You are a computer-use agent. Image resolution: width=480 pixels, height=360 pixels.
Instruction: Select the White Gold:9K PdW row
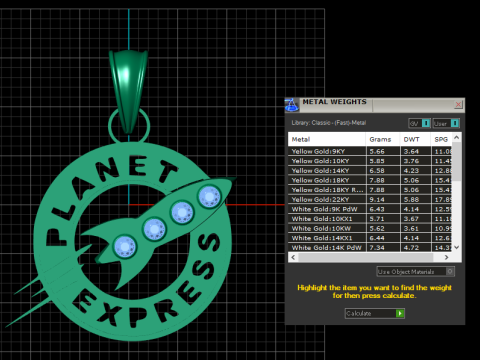click(x=370, y=209)
